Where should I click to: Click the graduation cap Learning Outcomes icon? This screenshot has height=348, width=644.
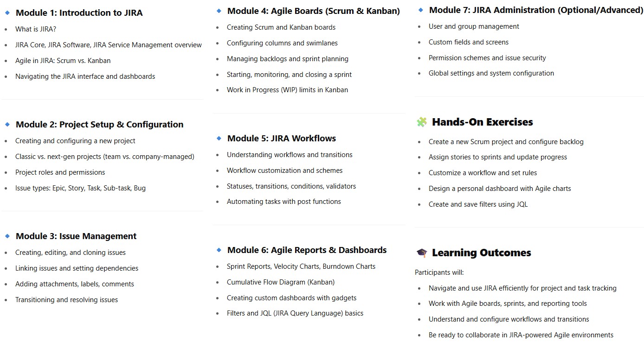point(421,253)
